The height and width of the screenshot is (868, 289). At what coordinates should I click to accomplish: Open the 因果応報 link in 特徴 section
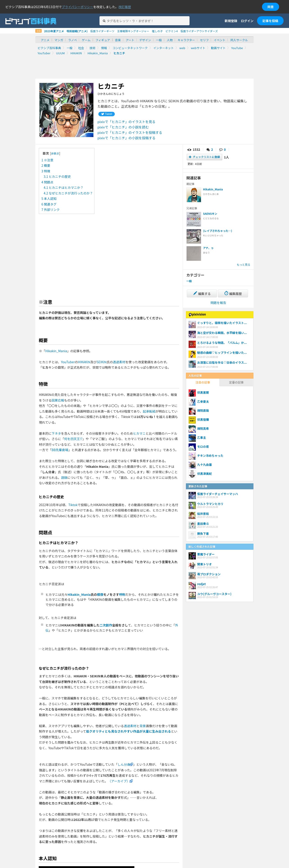58,401
